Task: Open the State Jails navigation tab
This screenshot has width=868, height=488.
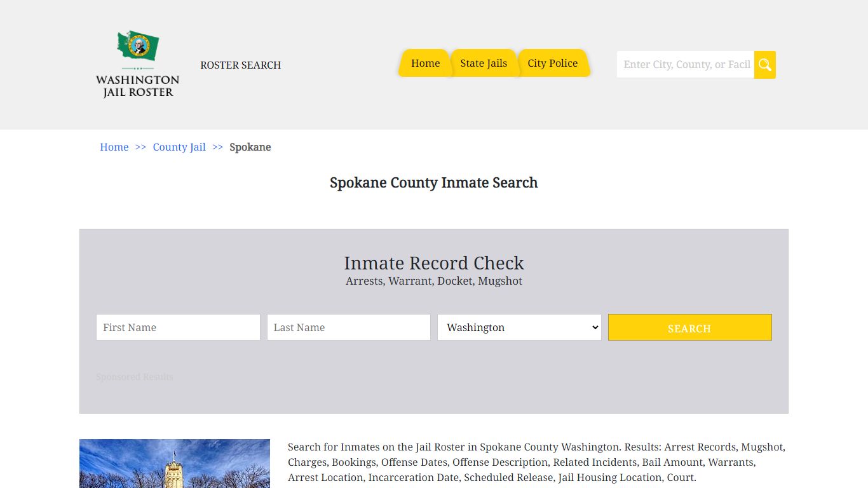Action: pos(484,63)
